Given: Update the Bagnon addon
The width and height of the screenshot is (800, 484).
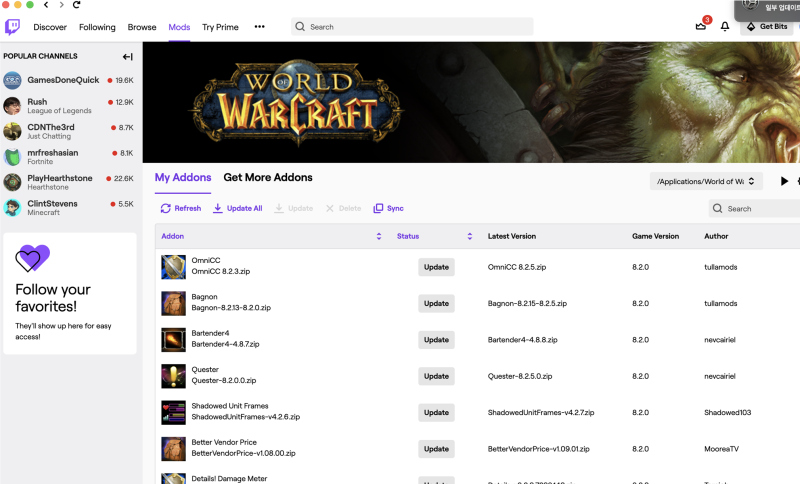Looking at the screenshot, I should (x=436, y=303).
